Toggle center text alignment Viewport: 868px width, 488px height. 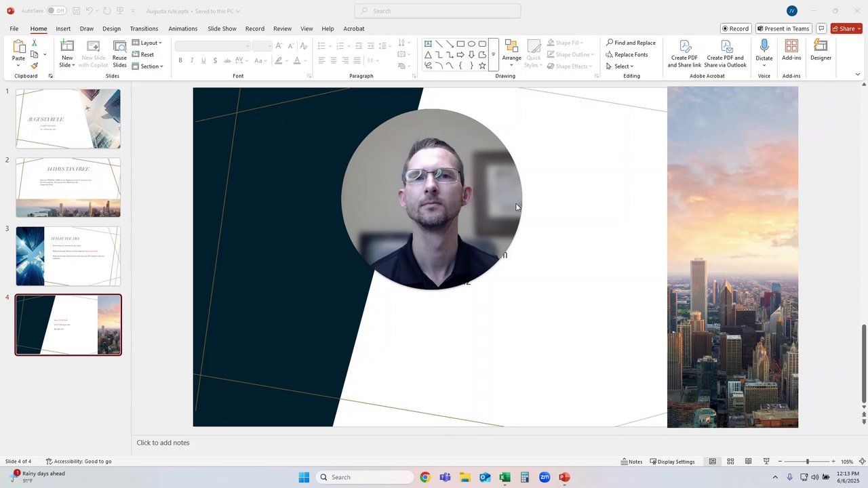click(x=333, y=60)
